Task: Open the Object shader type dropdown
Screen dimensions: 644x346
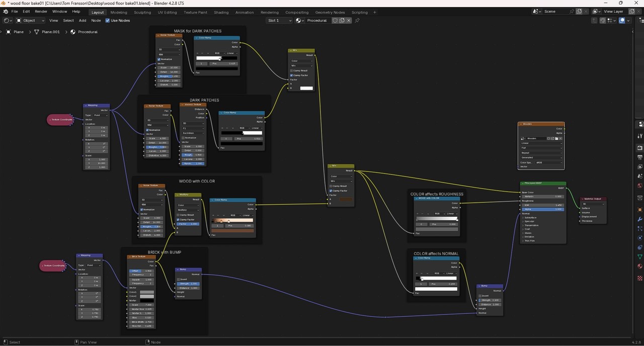Action: coord(30,21)
